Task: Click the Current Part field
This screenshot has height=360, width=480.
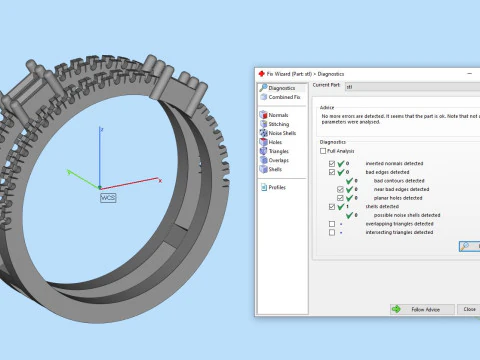Action: click(413, 87)
